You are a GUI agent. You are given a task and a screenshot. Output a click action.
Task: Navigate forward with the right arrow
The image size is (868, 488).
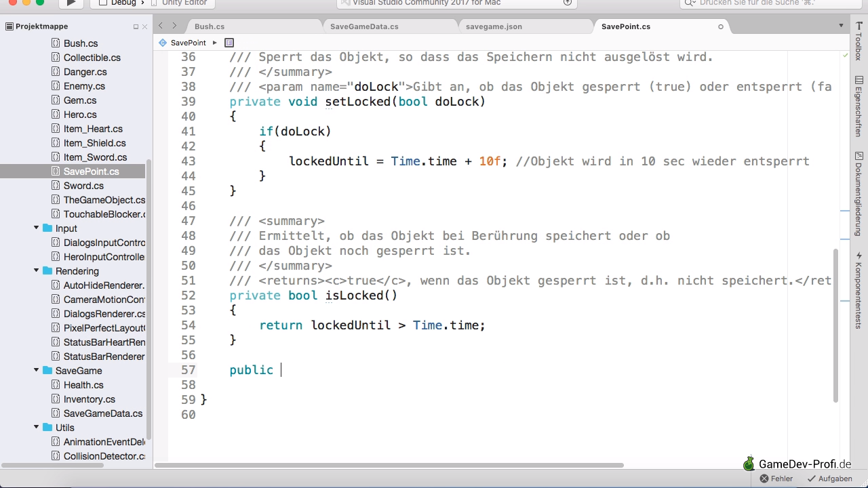click(x=174, y=26)
